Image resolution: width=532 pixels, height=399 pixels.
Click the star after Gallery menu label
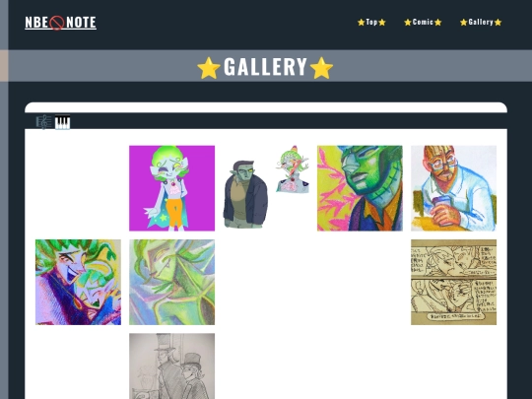coord(498,23)
